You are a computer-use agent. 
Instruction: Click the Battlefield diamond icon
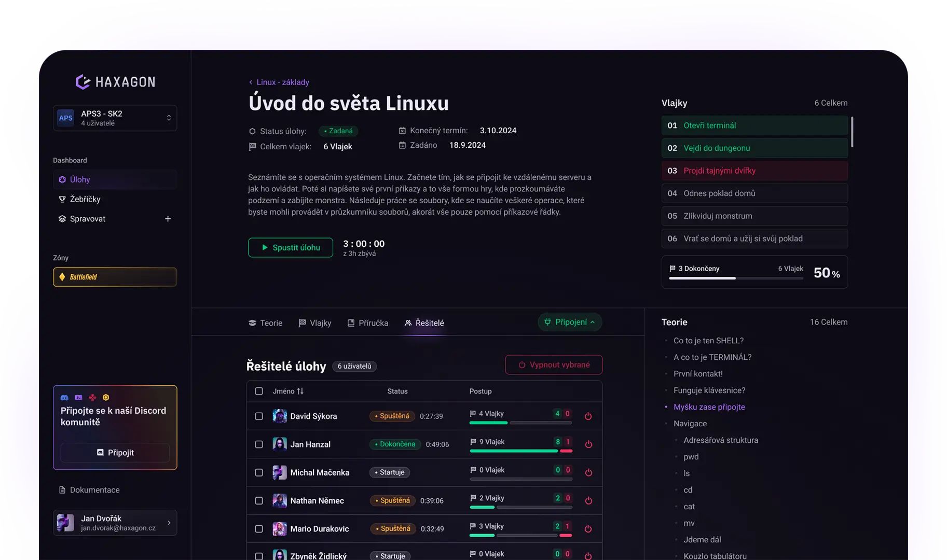click(62, 277)
